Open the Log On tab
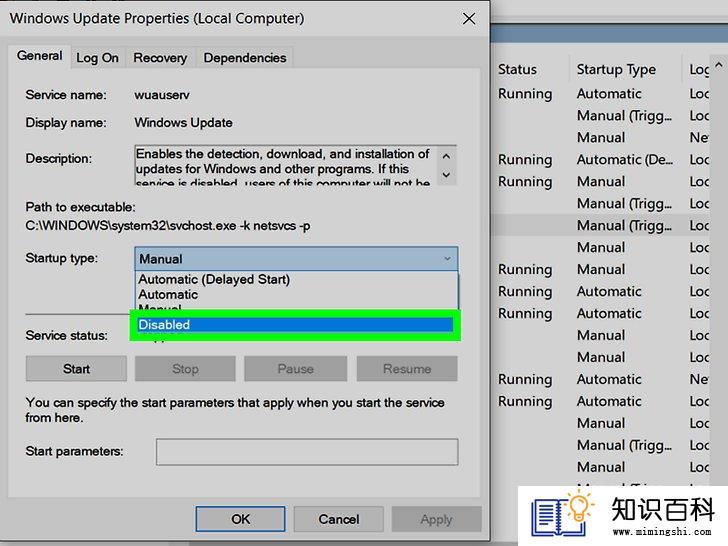This screenshot has width=728, height=546. 98,58
